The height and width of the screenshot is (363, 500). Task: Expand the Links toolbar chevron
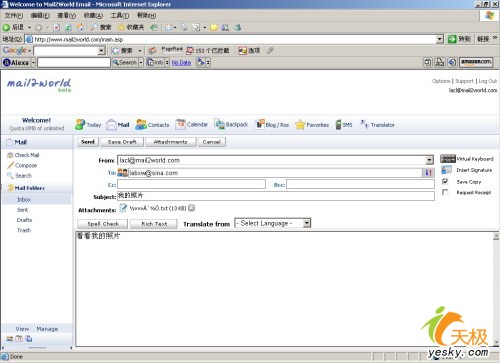(x=495, y=39)
